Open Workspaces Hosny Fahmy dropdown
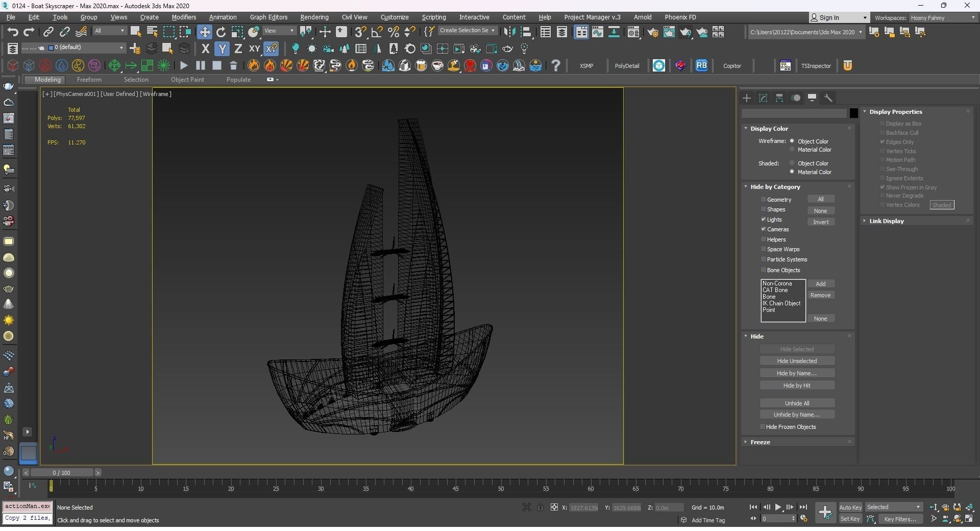 pyautogui.click(x=943, y=17)
